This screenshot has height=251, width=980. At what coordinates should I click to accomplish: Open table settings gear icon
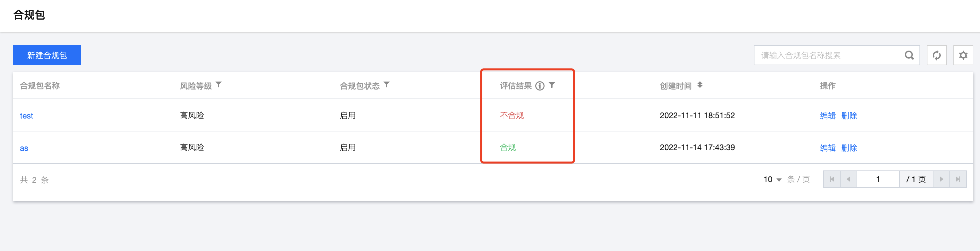pos(963,55)
